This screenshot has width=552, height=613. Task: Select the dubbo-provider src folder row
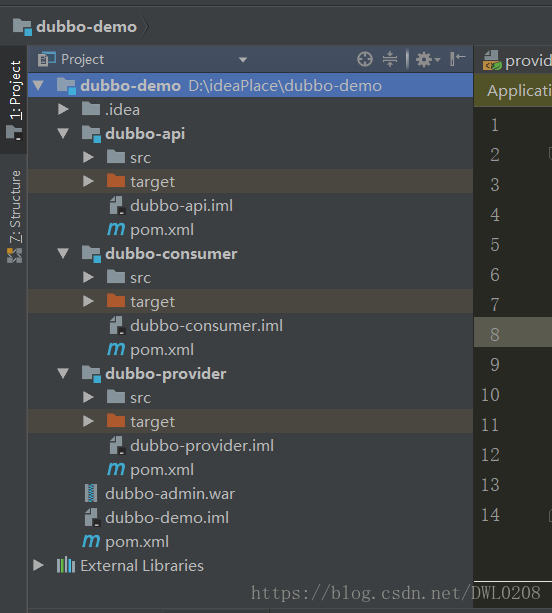point(251,398)
